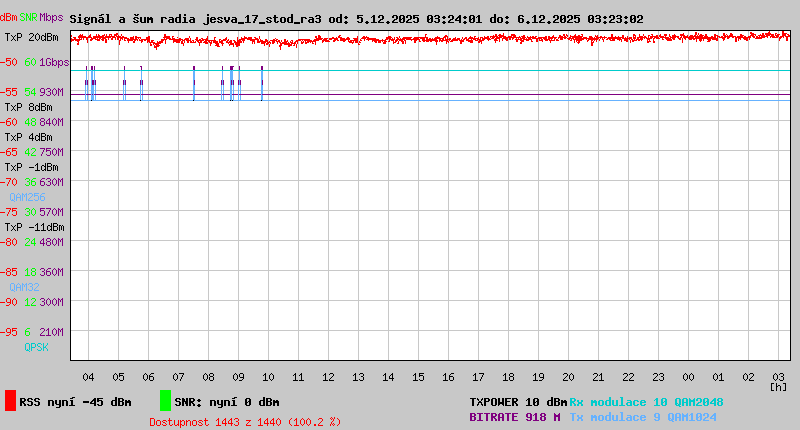Click the 23 hour tick label
The width and height of the screenshot is (800, 430).
pos(658,377)
